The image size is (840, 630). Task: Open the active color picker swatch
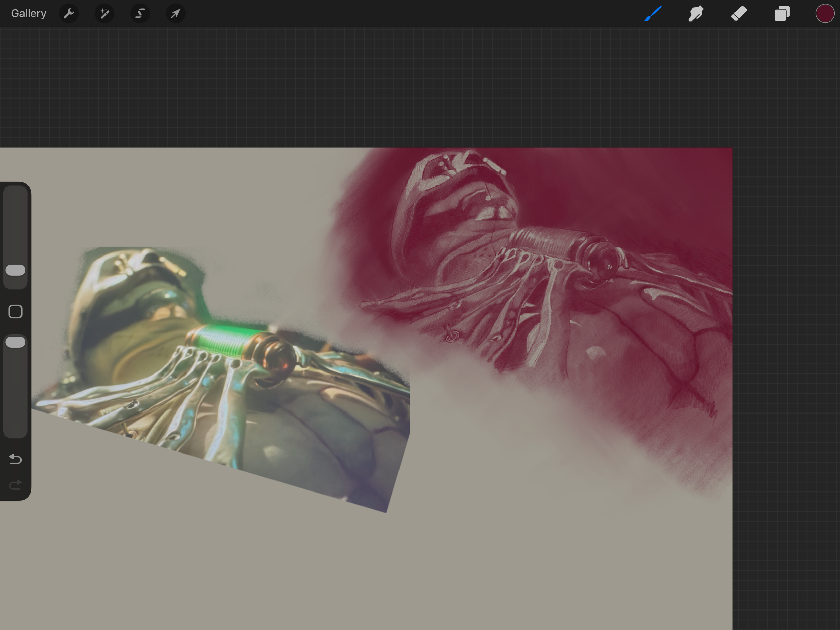[825, 14]
